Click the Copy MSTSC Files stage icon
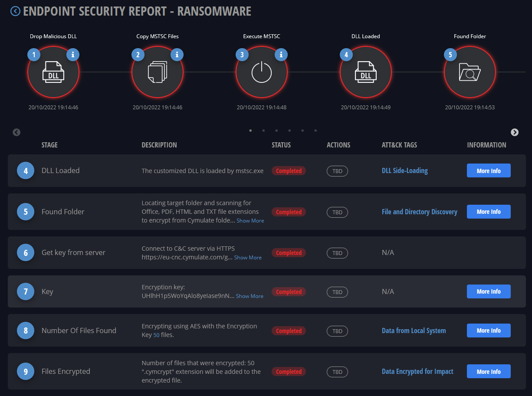Screen dimensions: 532x396 [x=157, y=72]
